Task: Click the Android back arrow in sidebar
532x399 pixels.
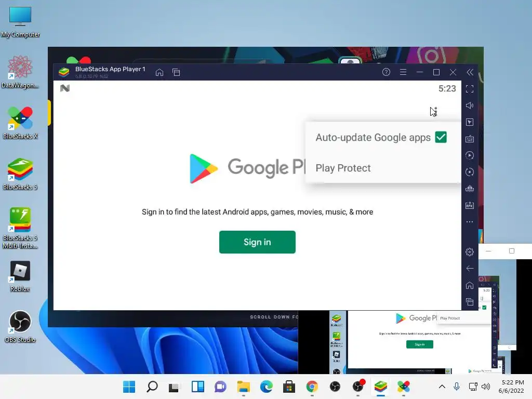Action: coord(470,269)
